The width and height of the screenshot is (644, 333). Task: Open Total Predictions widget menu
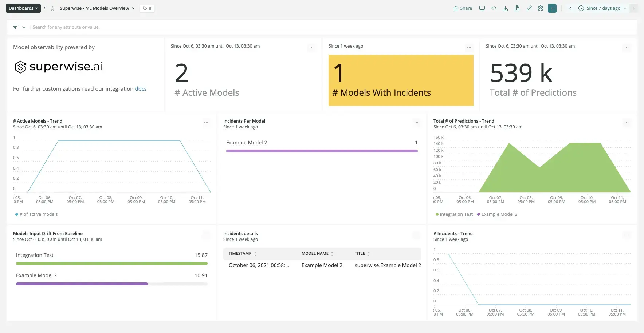pos(627,48)
